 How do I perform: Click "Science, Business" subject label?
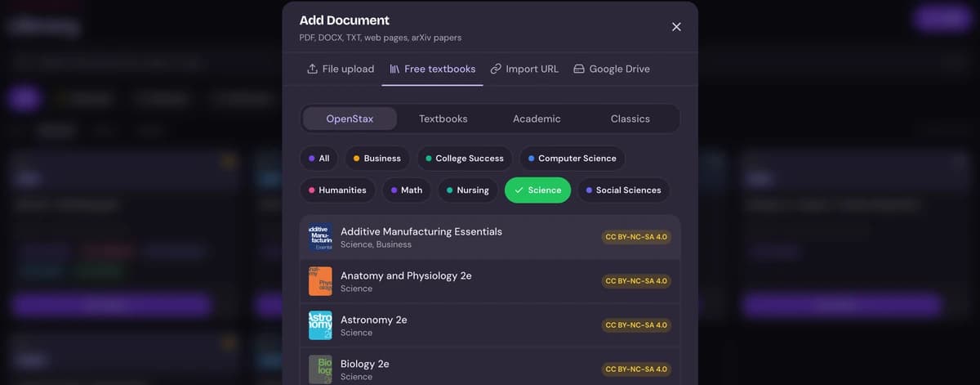[376, 244]
